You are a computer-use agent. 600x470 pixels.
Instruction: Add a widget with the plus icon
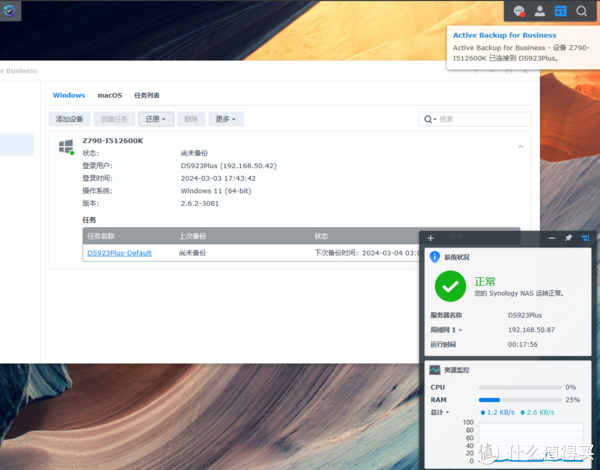click(430, 238)
